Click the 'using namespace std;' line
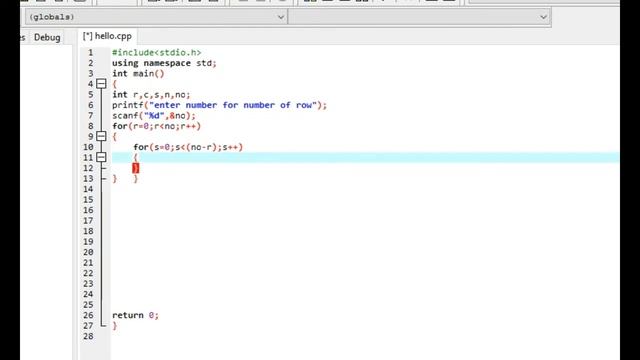The width and height of the screenshot is (640, 360). click(x=164, y=63)
